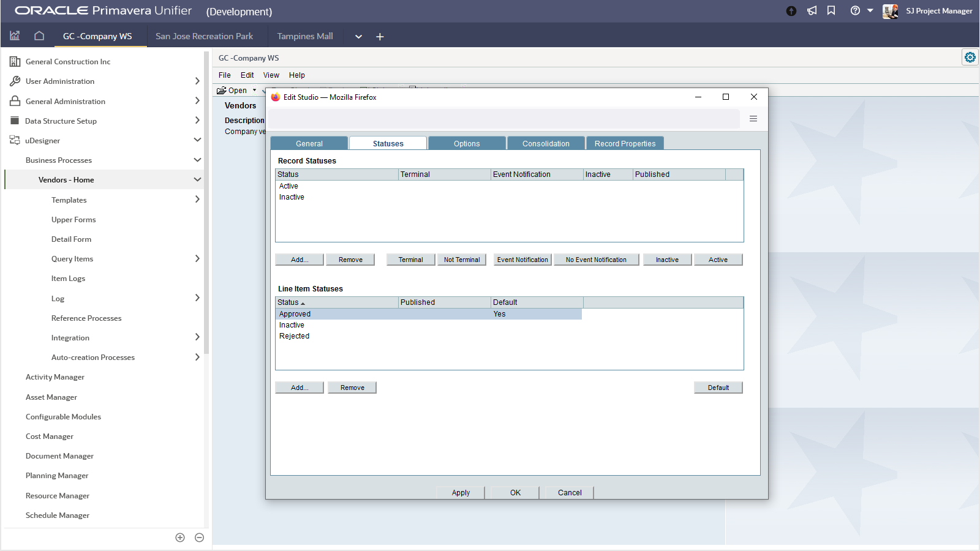This screenshot has height=551, width=980.
Task: Click the sidebar vertical scrollbar
Action: click(x=206, y=202)
